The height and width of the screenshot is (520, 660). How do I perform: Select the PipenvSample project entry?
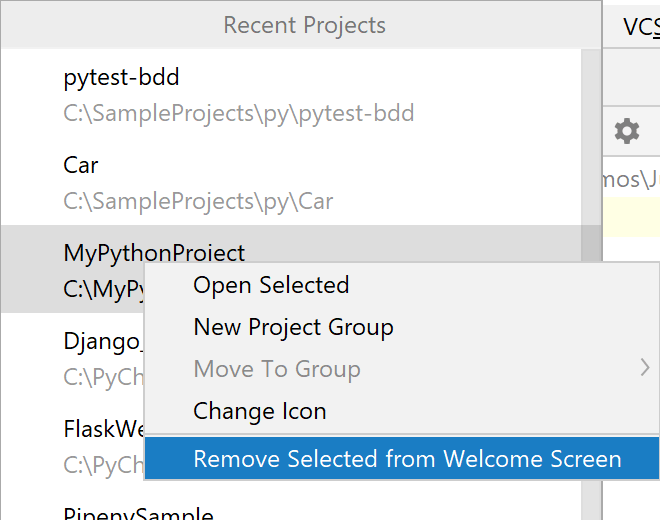138,513
